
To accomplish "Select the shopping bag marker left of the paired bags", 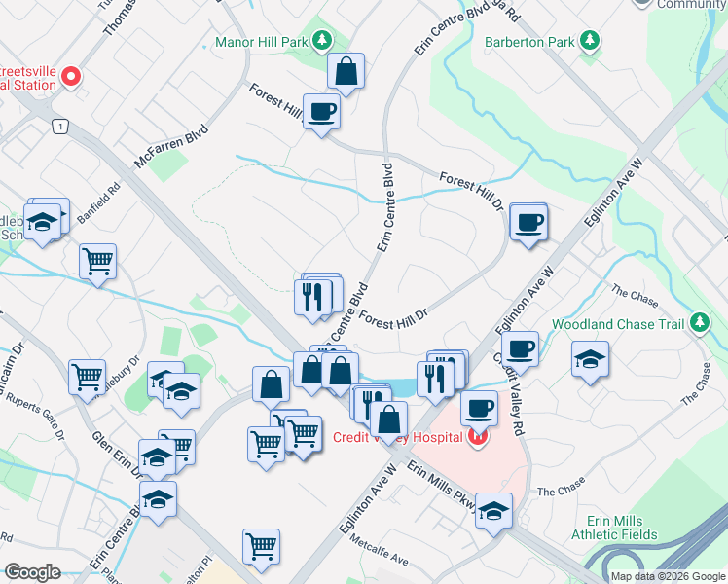I will coord(272,384).
